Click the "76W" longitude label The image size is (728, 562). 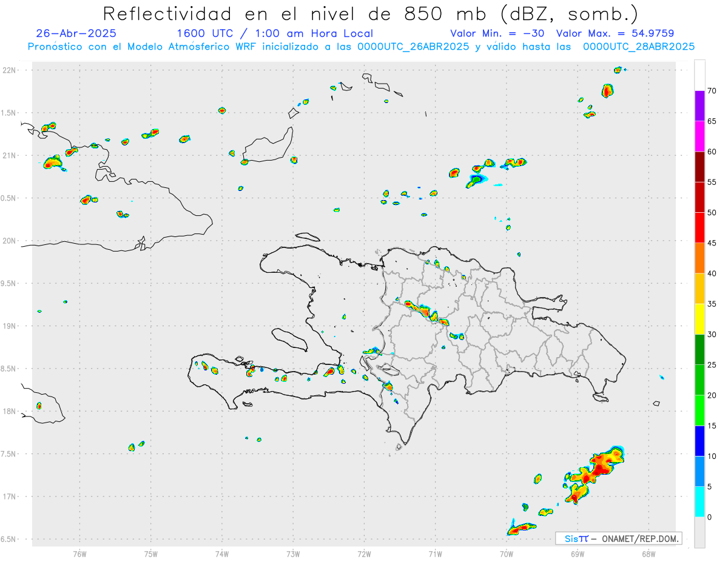[x=79, y=554]
